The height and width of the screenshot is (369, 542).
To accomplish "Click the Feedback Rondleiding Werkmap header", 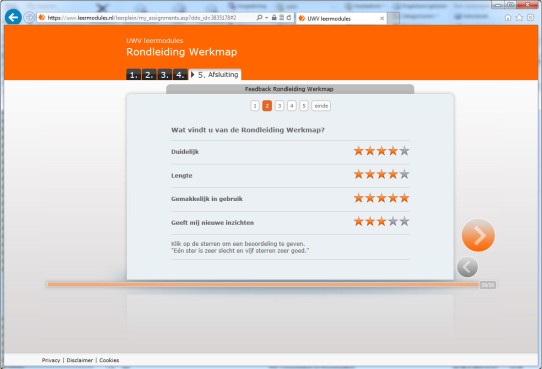I will 289,89.
